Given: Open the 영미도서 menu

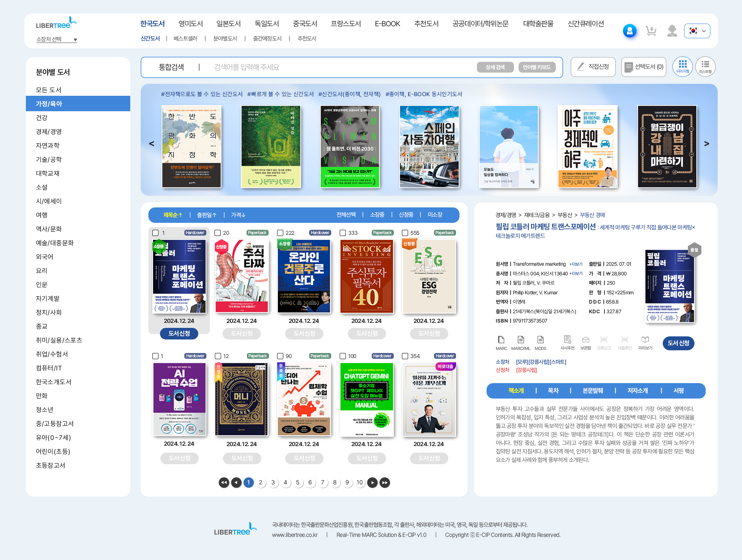Looking at the screenshot, I should (x=191, y=24).
